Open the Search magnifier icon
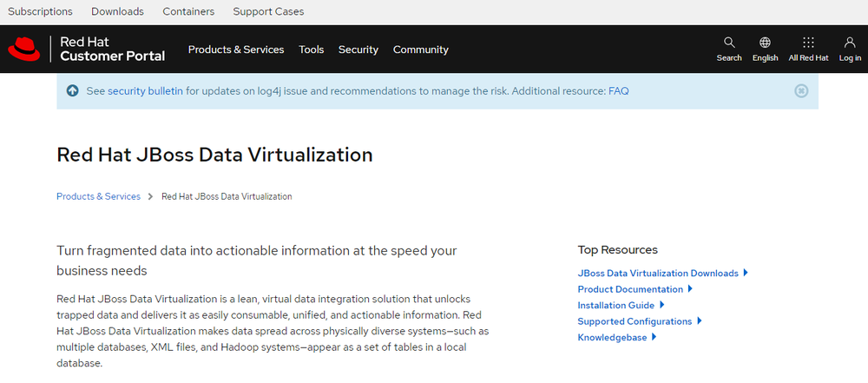Viewport: 868px width, 383px height. click(x=729, y=43)
